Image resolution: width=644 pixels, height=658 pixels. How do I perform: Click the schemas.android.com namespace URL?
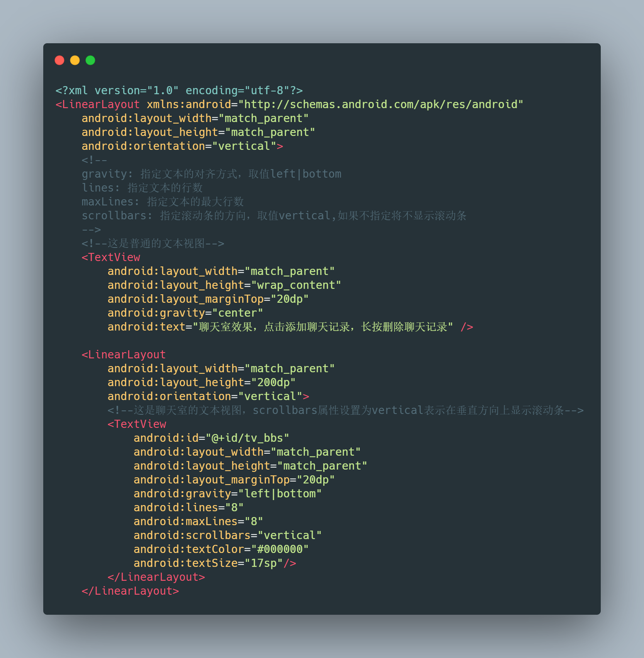coord(381,104)
